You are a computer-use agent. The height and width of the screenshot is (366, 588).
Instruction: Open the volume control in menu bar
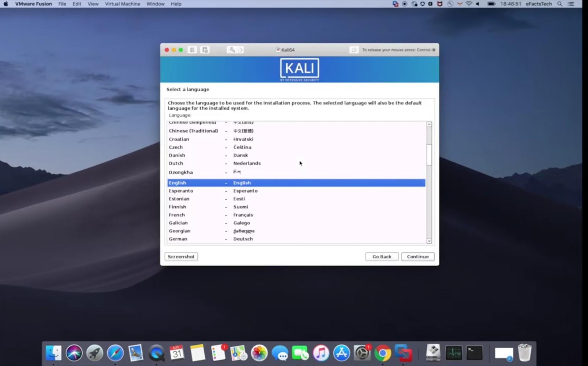tap(478, 4)
